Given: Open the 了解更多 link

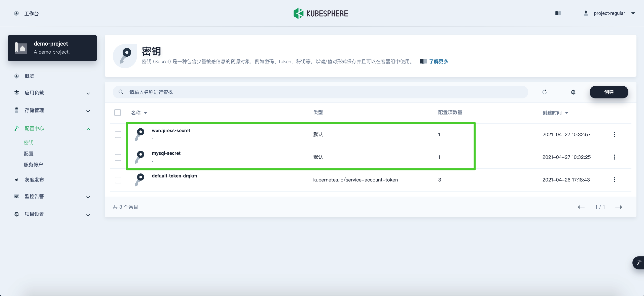Looking at the screenshot, I should tap(438, 61).
